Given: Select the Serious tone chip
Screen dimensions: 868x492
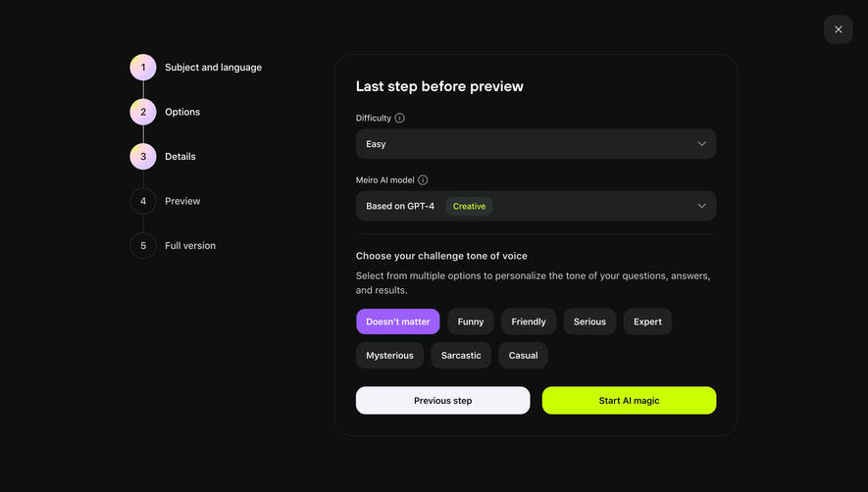Looking at the screenshot, I should point(589,321).
